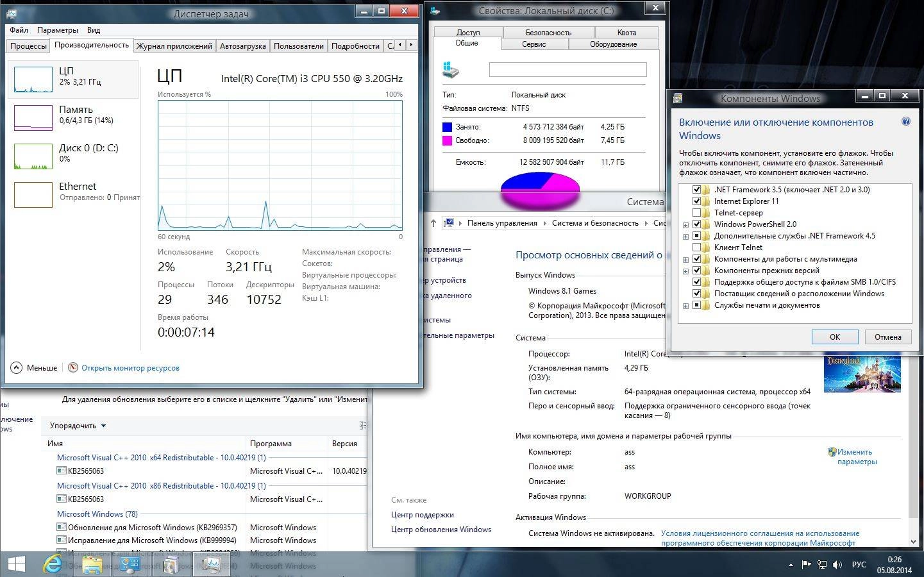Screen dimensions: 924x577
Task: Open Вид menu in Task Manager
Action: coord(94,30)
